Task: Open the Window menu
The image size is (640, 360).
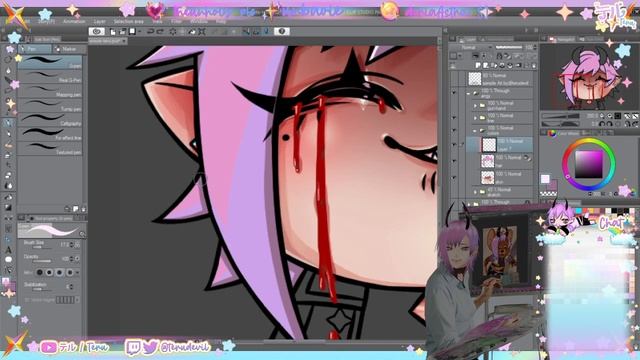Action: [x=199, y=21]
